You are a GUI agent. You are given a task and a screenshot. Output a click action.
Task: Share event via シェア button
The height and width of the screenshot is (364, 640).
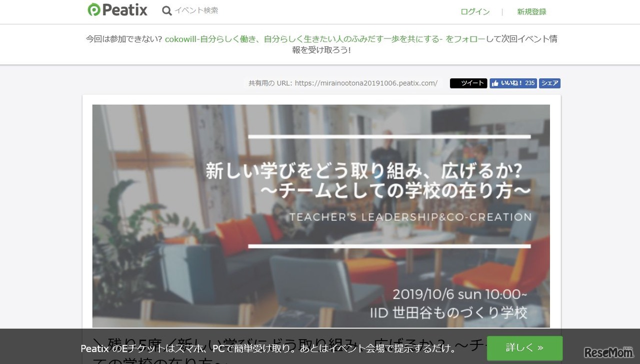pyautogui.click(x=549, y=83)
